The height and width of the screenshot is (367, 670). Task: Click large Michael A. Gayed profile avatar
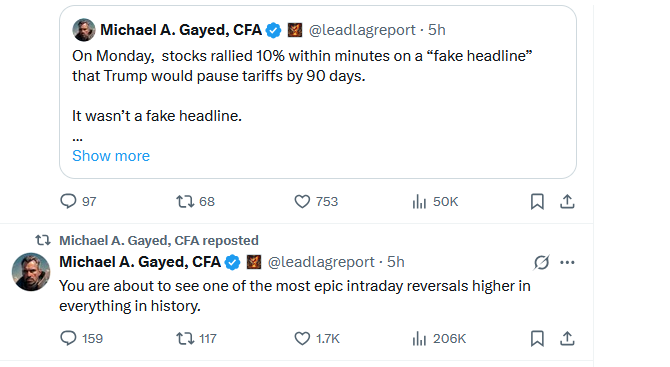point(31,272)
